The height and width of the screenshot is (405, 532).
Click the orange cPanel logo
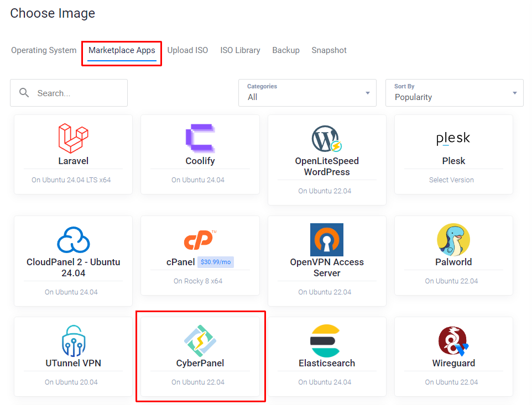point(200,240)
